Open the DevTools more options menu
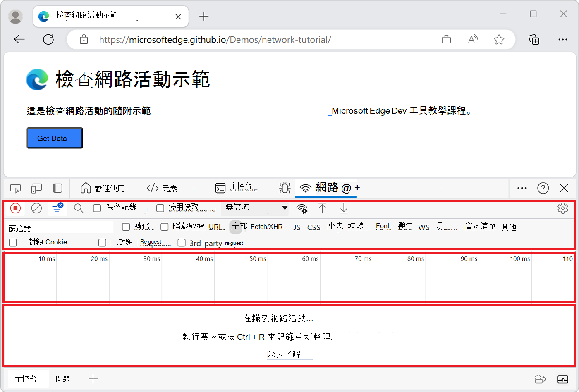 [522, 188]
